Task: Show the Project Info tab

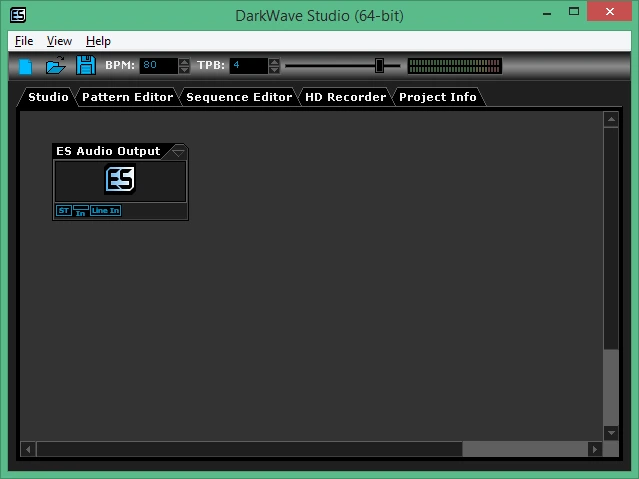Action: pos(438,97)
